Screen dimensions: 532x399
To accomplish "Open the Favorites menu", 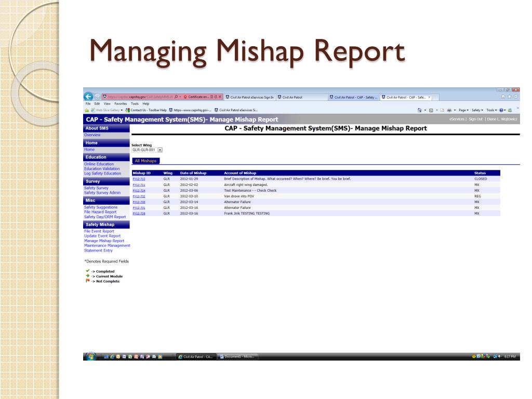I will pyautogui.click(x=121, y=103).
